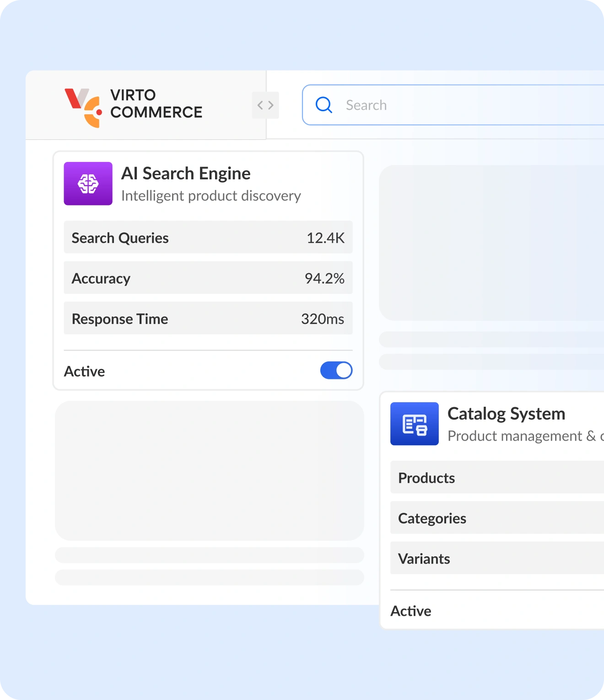The image size is (604, 700).
Task: Click the Catalog System blue icon
Action: (x=414, y=424)
